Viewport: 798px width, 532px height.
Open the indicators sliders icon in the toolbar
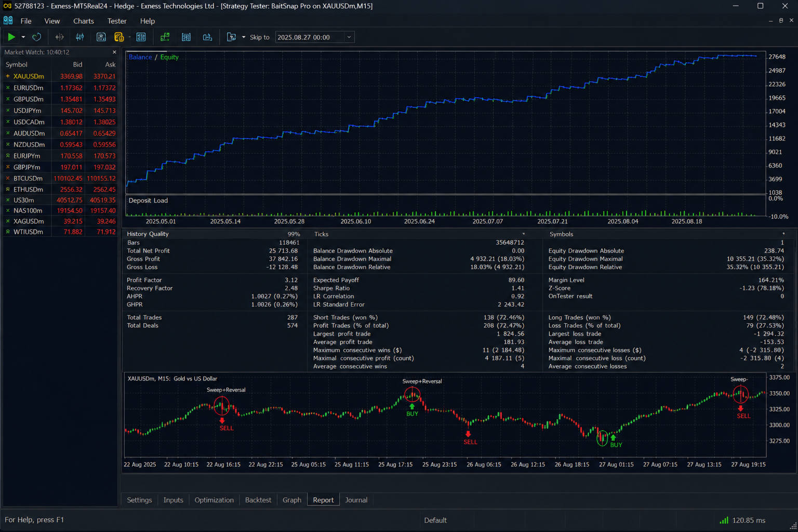pyautogui.click(x=80, y=37)
